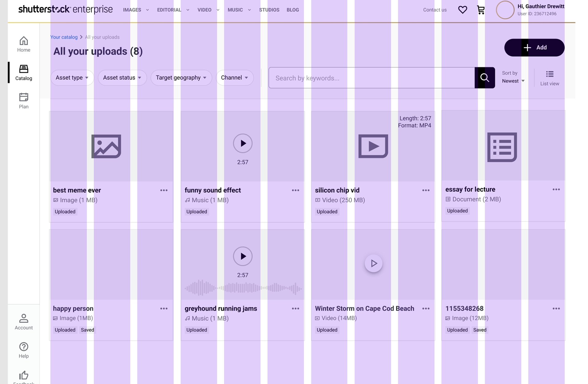Follow the Your catalog breadcrumb link
This screenshot has height=384, width=588.
[64, 37]
